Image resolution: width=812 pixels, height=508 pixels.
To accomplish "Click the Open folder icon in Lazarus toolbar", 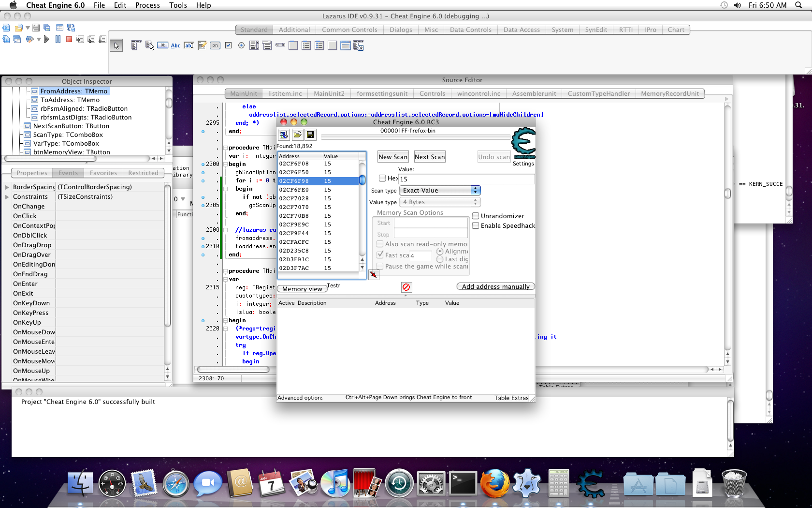I will 18,28.
